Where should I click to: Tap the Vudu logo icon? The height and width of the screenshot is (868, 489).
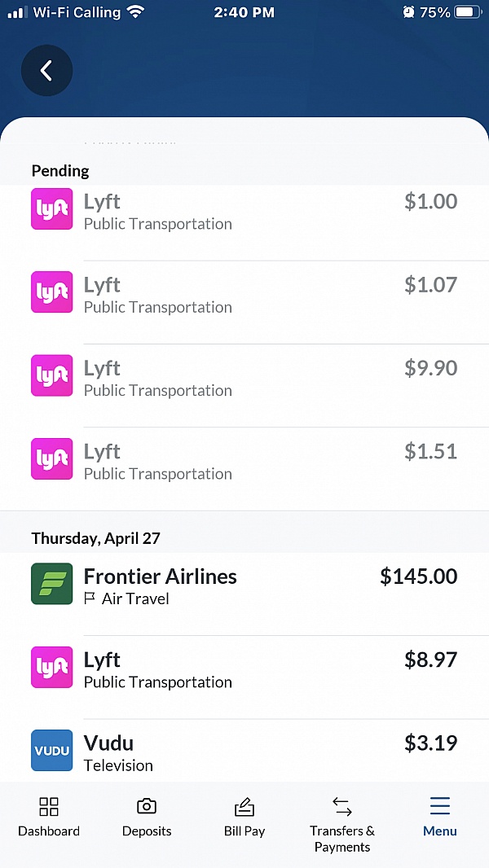(52, 750)
